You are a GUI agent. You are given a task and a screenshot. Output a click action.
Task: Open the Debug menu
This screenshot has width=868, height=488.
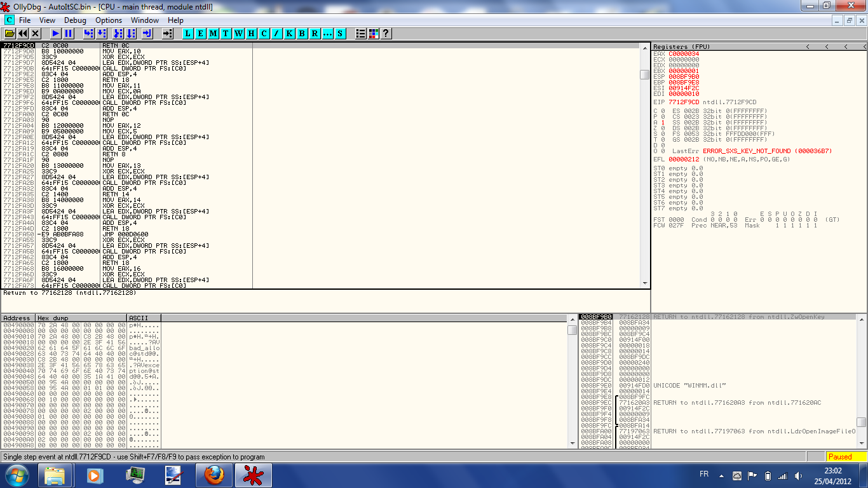[x=75, y=20]
